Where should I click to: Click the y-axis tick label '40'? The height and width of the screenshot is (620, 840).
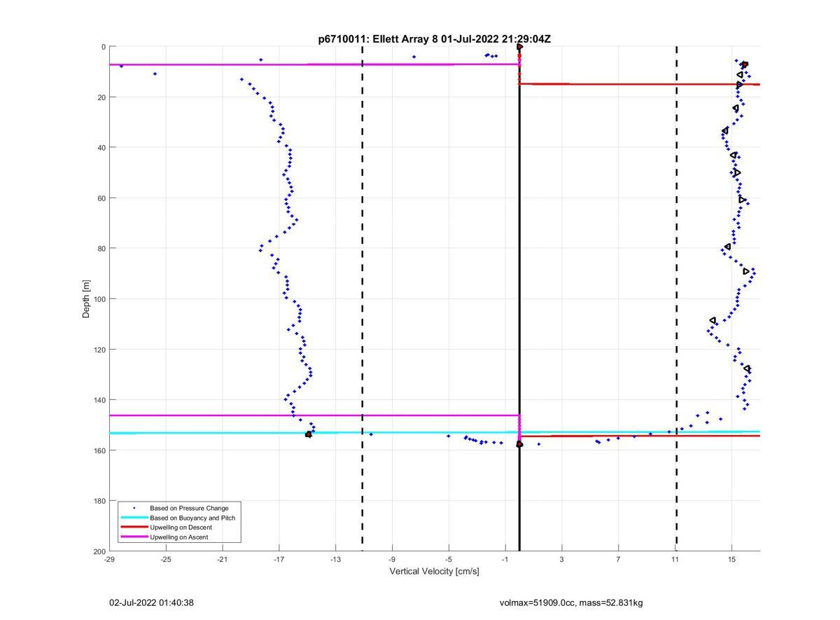[x=101, y=148]
